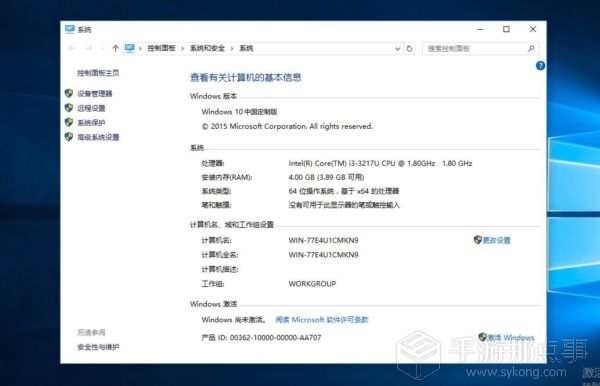The height and width of the screenshot is (386, 600).
Task: Click product ID 00362-10000-00000-AA707
Action: pyautogui.click(x=261, y=337)
